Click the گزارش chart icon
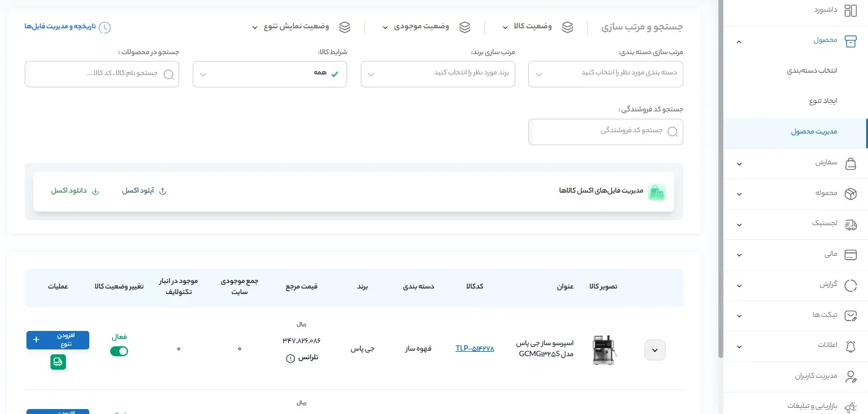This screenshot has height=414, width=868. click(x=850, y=285)
